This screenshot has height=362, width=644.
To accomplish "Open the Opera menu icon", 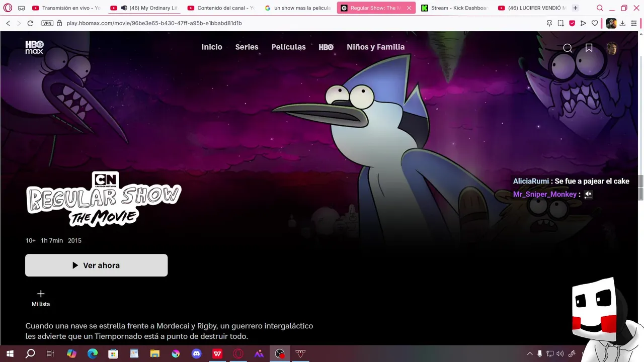I will coord(8,8).
